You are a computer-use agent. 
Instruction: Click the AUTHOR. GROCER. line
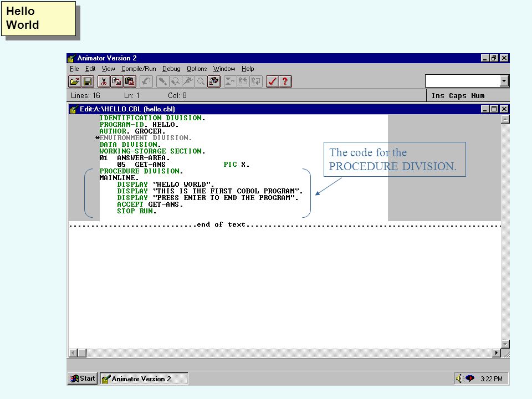point(132,131)
